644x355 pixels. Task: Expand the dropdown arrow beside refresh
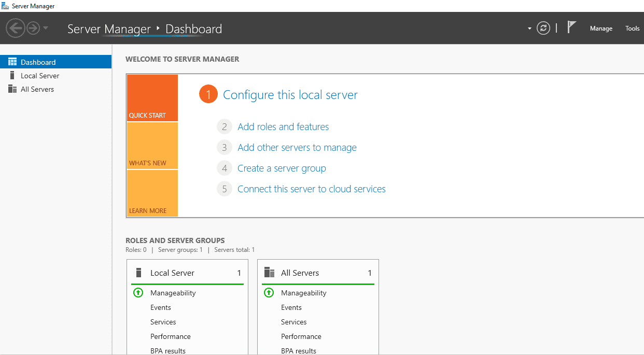pos(529,29)
